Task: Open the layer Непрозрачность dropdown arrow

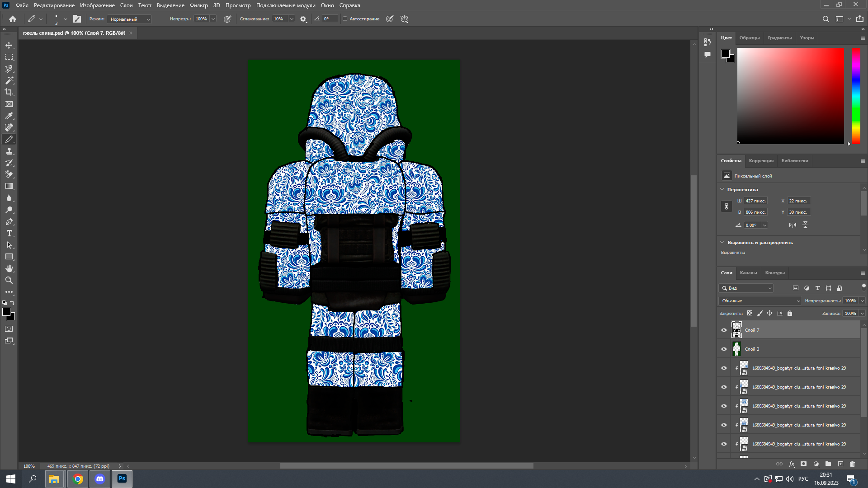Action: pyautogui.click(x=862, y=301)
